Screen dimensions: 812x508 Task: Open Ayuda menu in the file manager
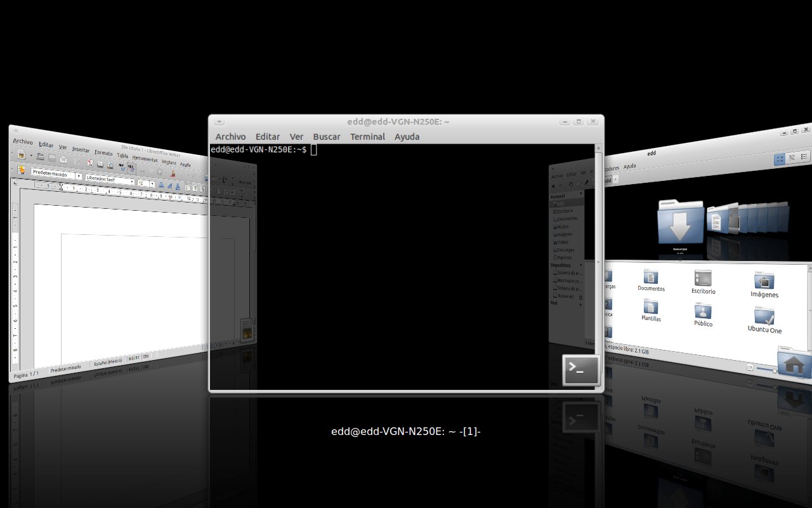point(630,166)
